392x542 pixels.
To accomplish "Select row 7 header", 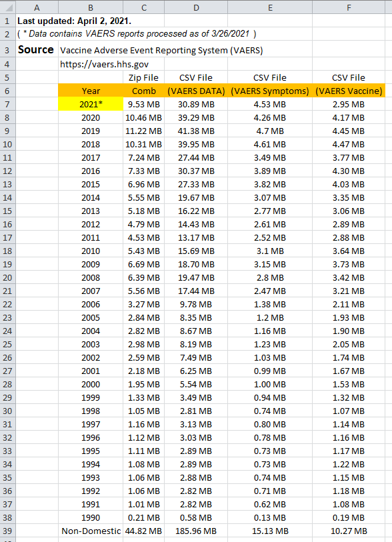I will coord(7,104).
